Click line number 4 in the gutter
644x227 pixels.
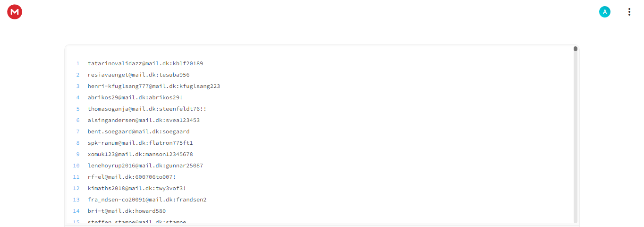point(78,97)
